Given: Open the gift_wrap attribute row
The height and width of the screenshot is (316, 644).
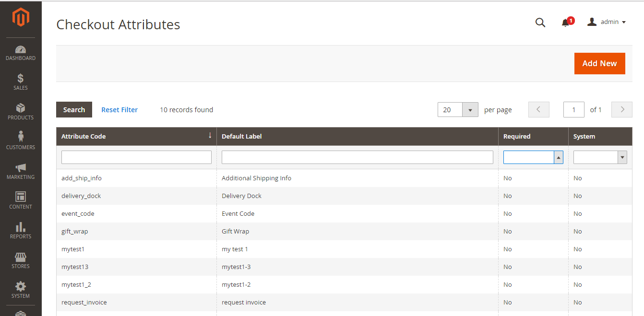Looking at the screenshot, I should pos(344,231).
